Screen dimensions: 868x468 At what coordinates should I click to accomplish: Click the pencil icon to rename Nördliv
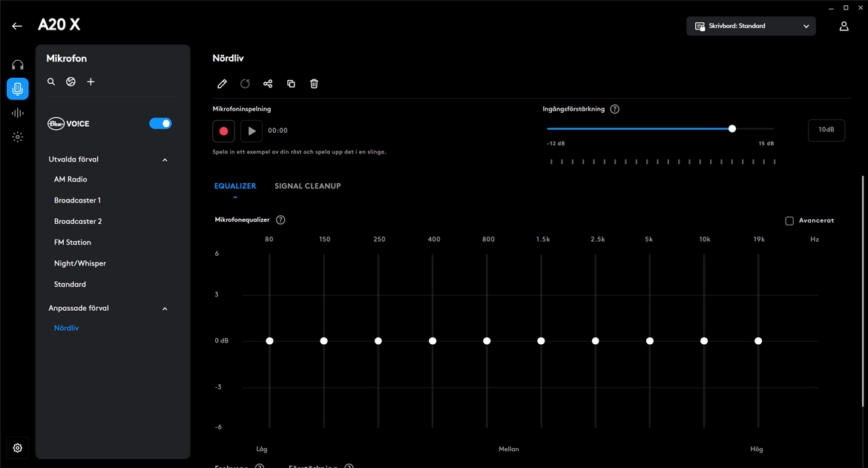click(222, 84)
